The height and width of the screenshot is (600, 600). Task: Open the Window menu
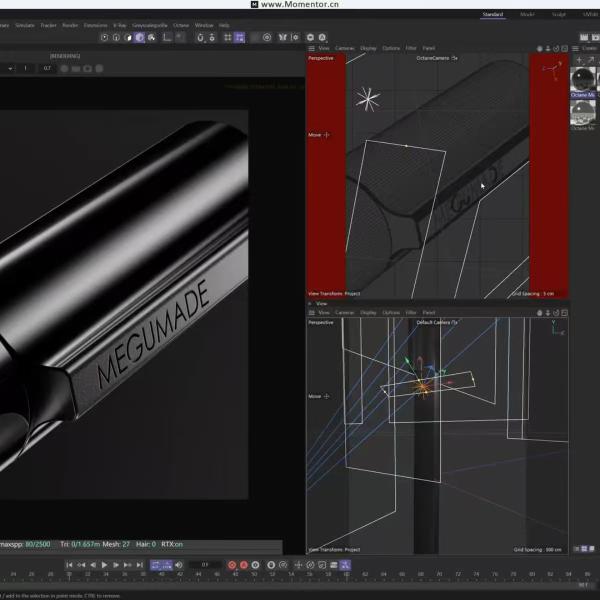click(x=204, y=25)
